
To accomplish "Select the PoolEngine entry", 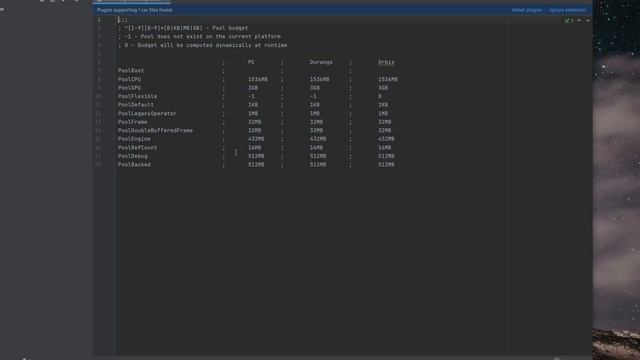I will 134,139.
